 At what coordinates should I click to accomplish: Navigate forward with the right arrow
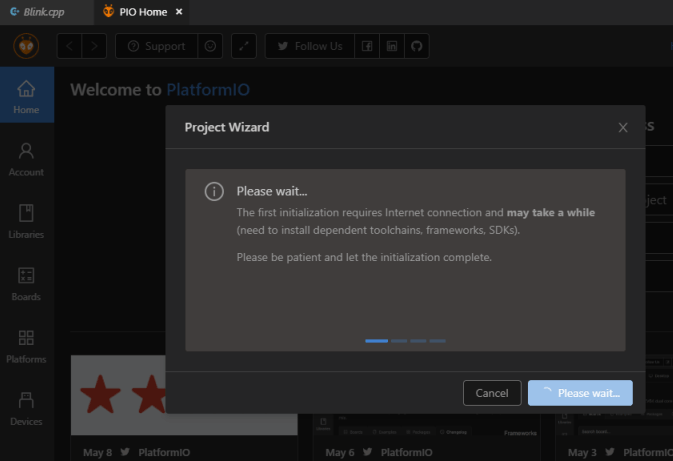[95, 46]
